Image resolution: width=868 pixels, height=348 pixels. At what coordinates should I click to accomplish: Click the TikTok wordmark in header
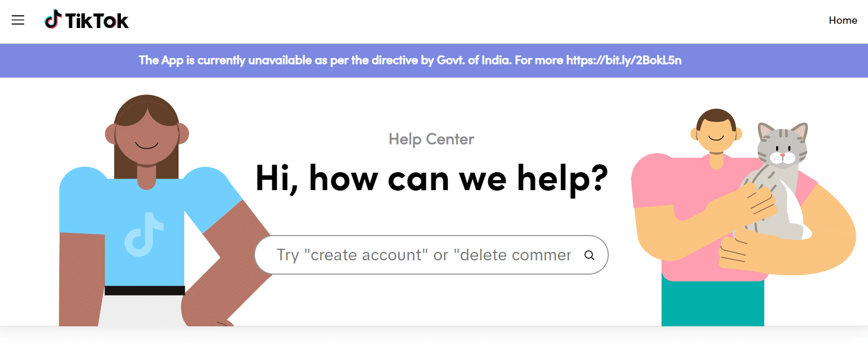(x=97, y=21)
